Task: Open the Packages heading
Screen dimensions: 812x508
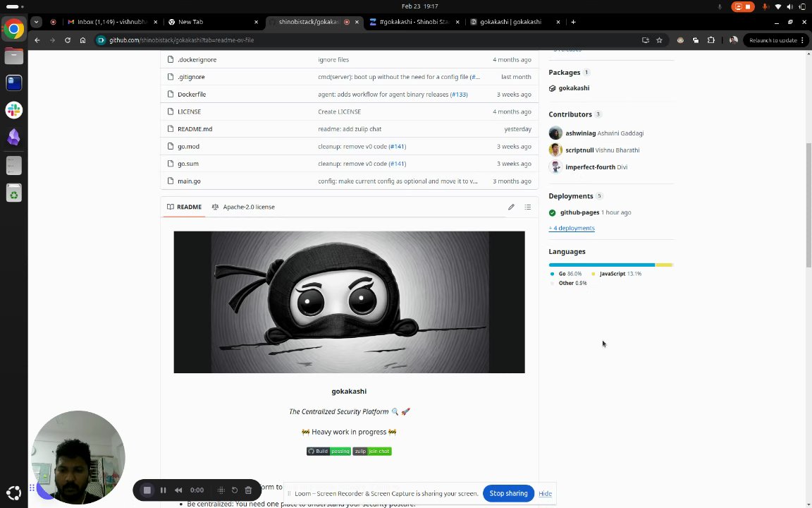Action: click(x=565, y=73)
